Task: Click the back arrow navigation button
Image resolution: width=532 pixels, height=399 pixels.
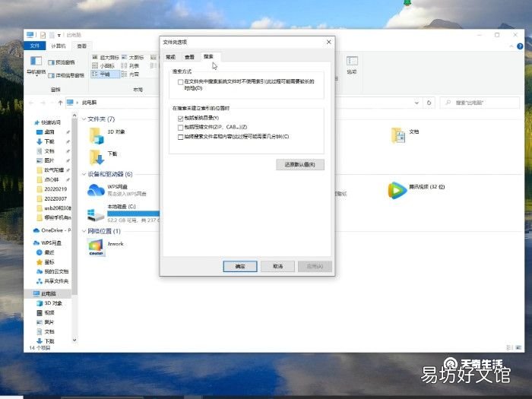Action: coord(32,103)
